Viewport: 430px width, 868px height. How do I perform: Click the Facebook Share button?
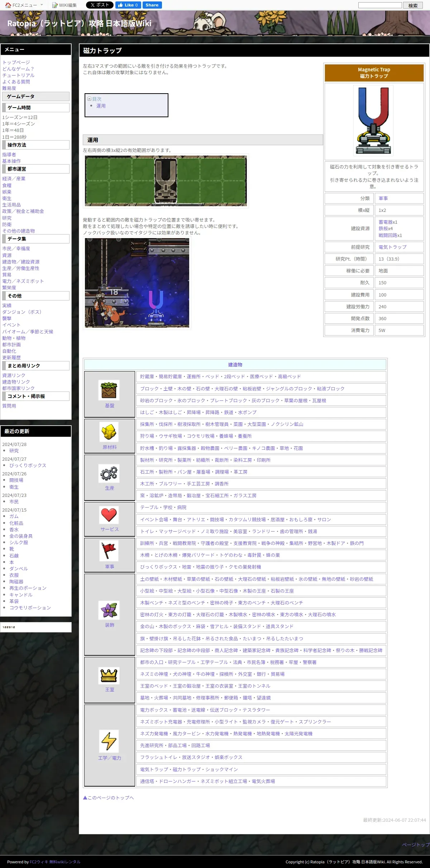[152, 5]
